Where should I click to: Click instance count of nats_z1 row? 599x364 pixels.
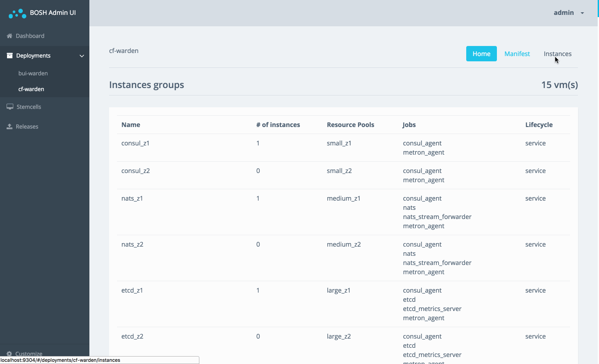258,198
